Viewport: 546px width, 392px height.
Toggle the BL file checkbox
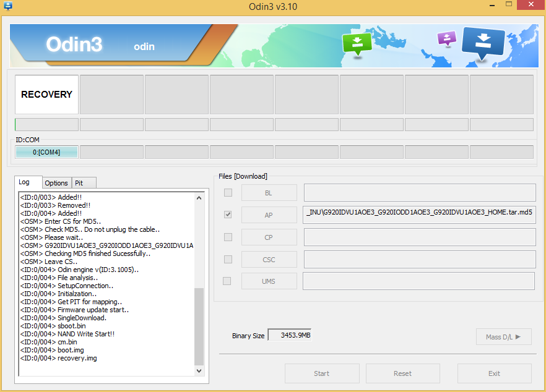pyautogui.click(x=228, y=193)
